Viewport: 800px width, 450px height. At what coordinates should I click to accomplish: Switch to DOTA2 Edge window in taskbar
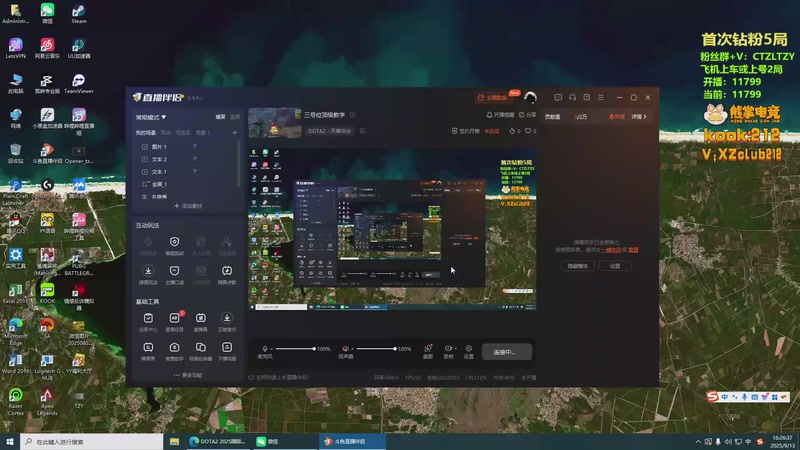click(x=217, y=441)
